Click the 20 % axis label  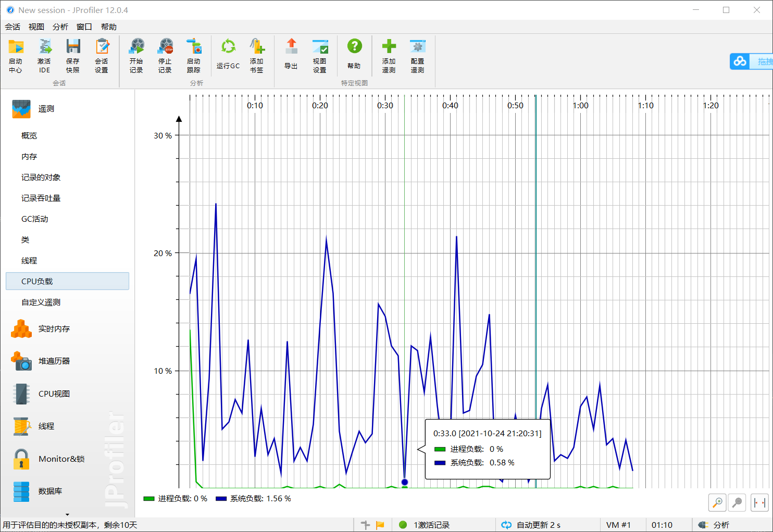163,254
